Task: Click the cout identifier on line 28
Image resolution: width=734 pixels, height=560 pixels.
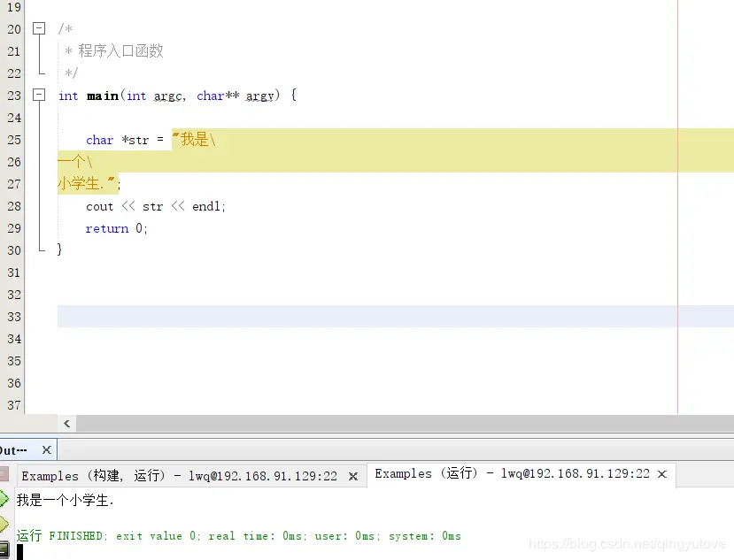Action: coord(100,206)
